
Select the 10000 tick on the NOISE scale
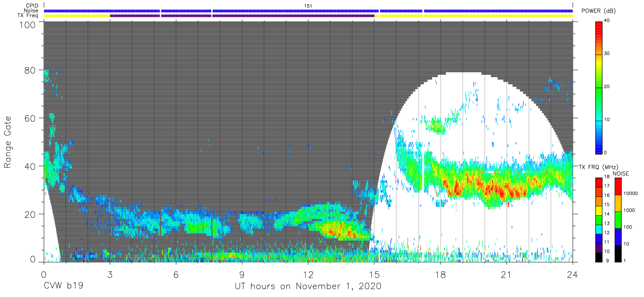pos(631,193)
